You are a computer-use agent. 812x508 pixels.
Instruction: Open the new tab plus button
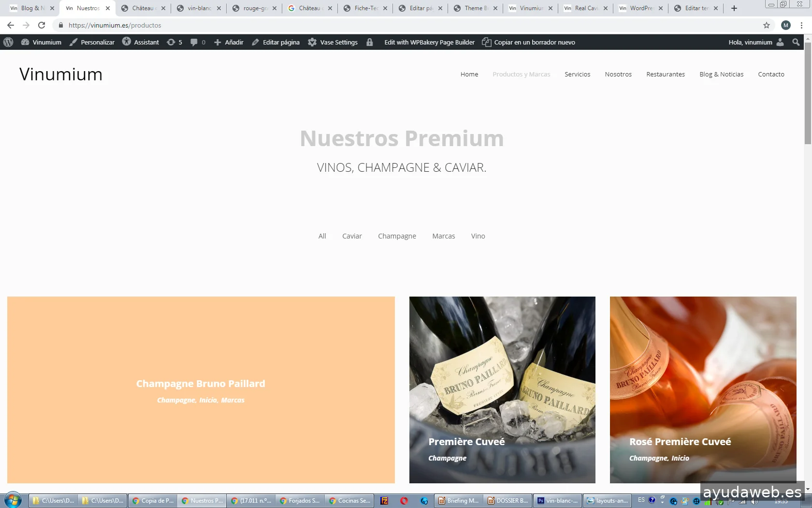tap(734, 8)
